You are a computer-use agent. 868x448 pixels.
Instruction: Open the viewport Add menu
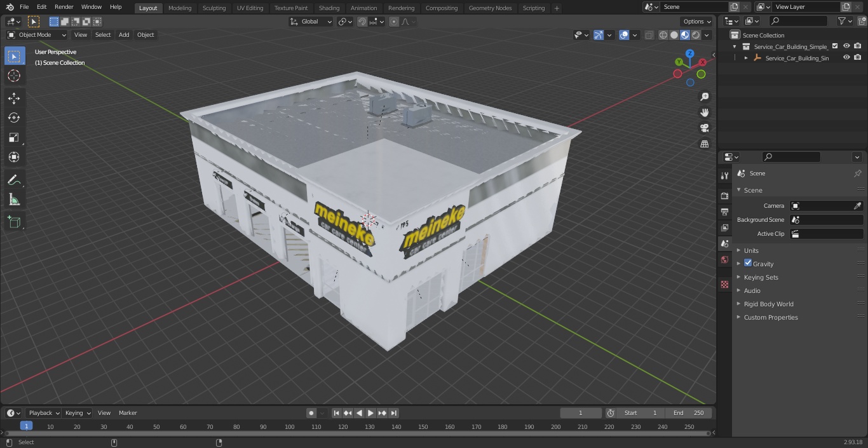(x=124, y=35)
